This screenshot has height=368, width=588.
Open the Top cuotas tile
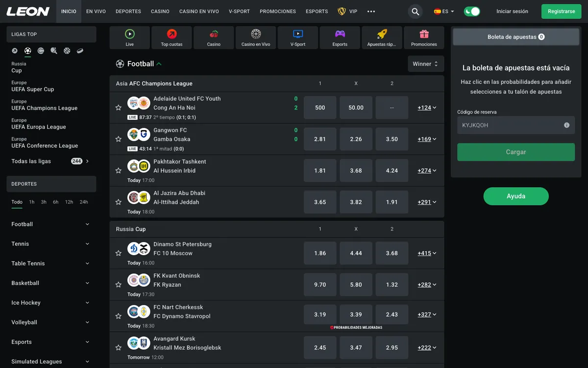coord(171,38)
